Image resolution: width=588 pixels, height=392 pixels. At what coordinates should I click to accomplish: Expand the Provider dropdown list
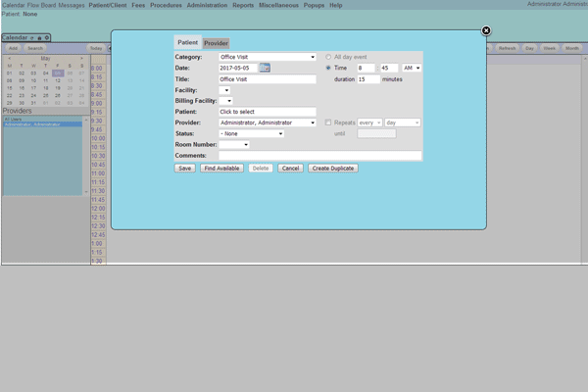tap(268, 122)
